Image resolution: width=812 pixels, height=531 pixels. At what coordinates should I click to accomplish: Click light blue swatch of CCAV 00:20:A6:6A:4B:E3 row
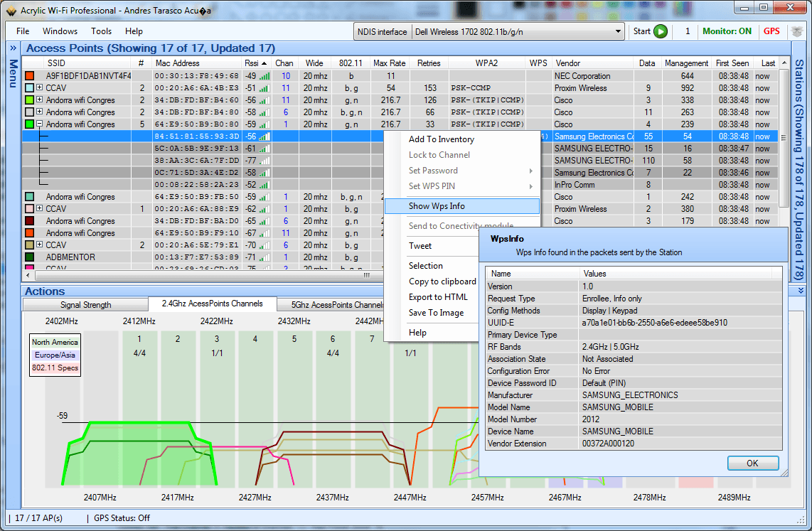coord(30,88)
